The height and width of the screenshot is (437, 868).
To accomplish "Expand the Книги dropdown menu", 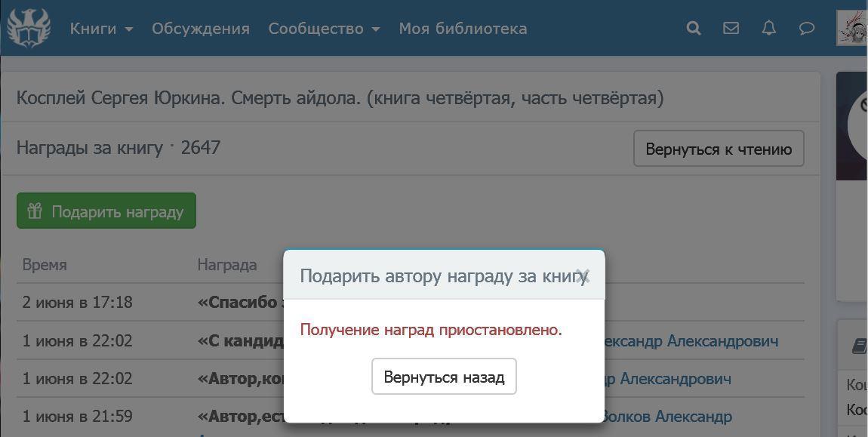I will coord(101,29).
